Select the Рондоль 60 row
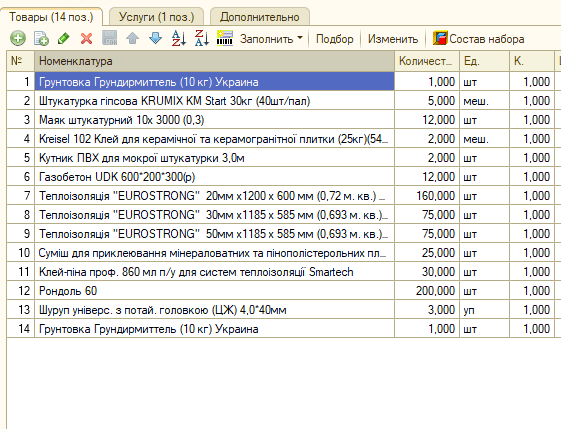This screenshot has width=561, height=429. pos(214,291)
